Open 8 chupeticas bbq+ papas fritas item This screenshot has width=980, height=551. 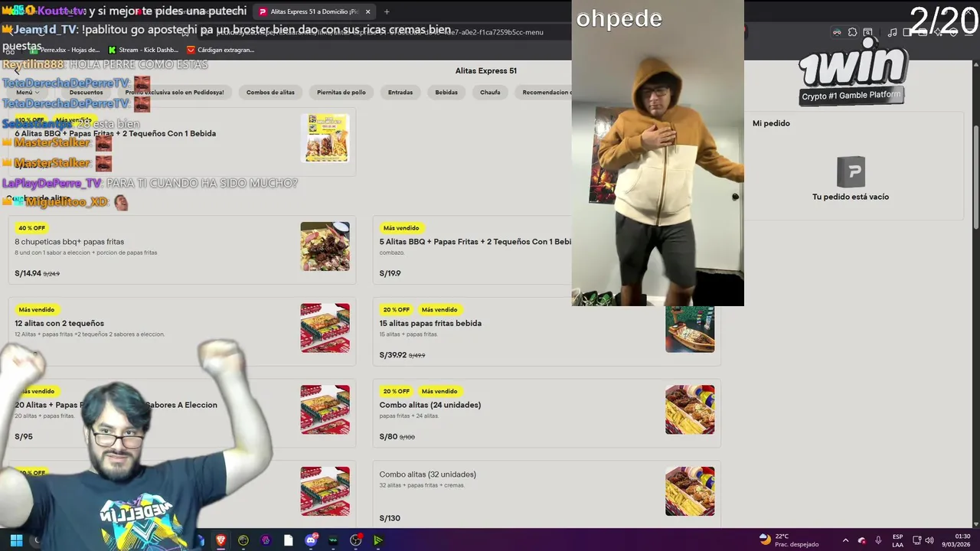click(x=182, y=249)
